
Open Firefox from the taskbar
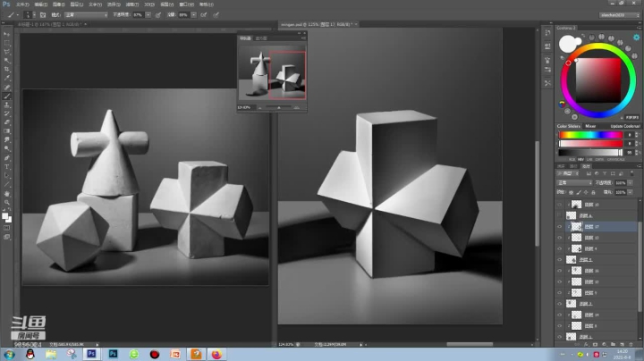click(x=216, y=354)
